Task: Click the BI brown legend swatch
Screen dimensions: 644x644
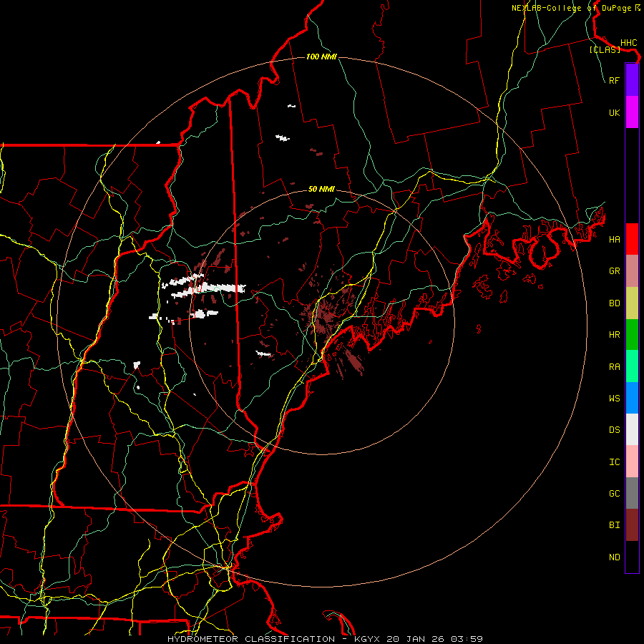Action: tap(632, 525)
